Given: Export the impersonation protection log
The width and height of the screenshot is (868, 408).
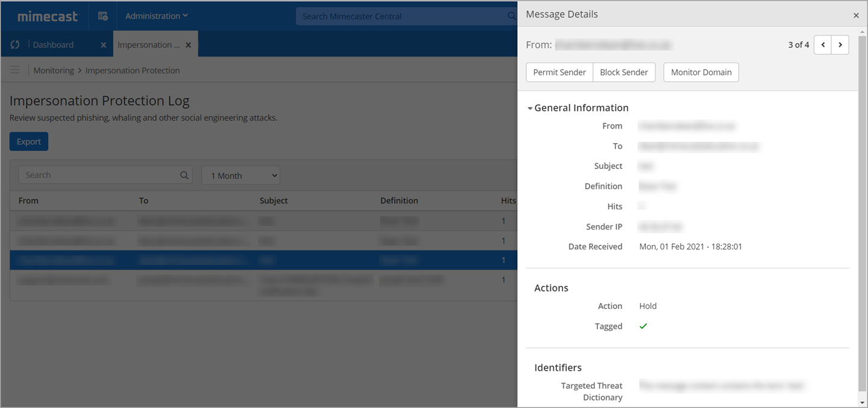Looking at the screenshot, I should (29, 142).
